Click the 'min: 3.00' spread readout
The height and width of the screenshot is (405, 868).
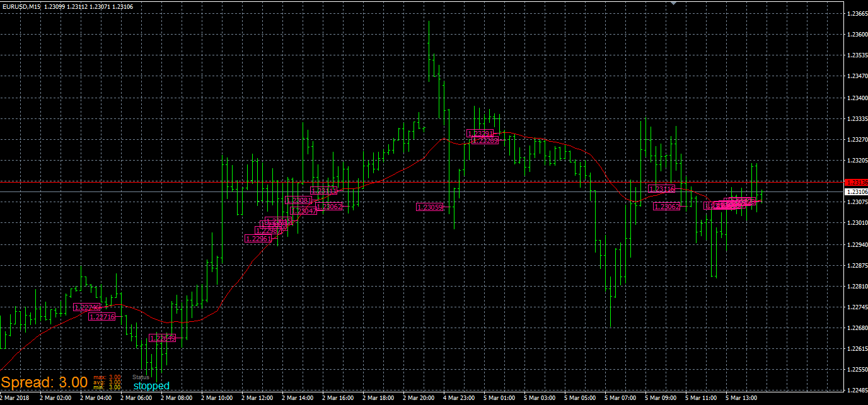[107, 387]
